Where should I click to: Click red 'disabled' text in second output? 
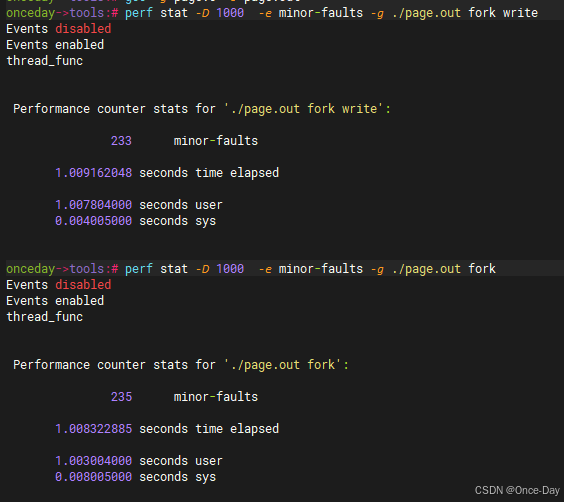[x=83, y=285]
